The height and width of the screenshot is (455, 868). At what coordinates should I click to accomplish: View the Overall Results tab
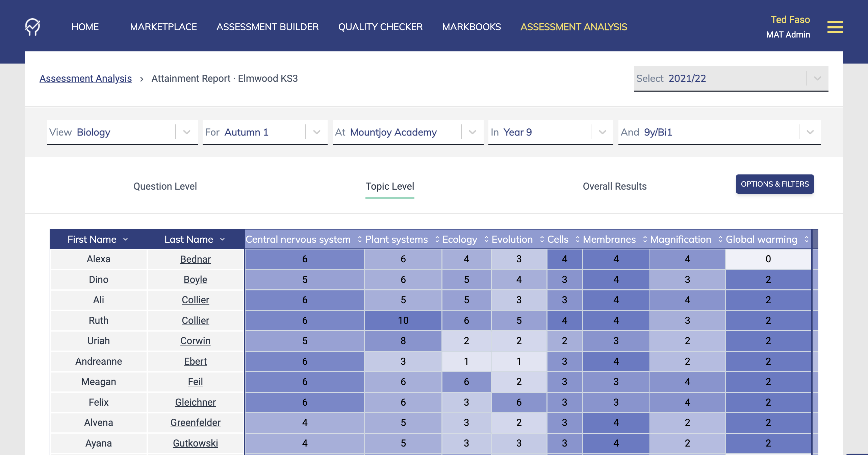click(615, 186)
